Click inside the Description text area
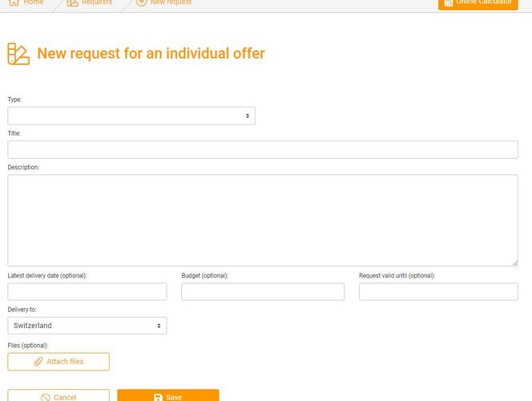This screenshot has height=401, width=532. pos(263,221)
